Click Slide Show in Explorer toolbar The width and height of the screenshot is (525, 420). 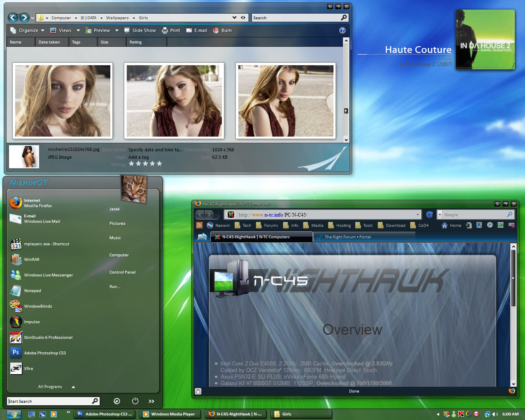click(x=140, y=30)
